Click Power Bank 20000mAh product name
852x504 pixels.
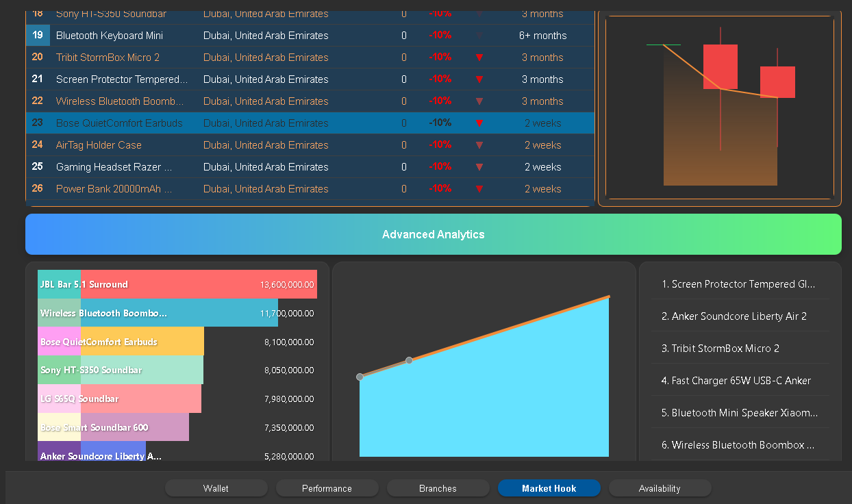pos(114,189)
